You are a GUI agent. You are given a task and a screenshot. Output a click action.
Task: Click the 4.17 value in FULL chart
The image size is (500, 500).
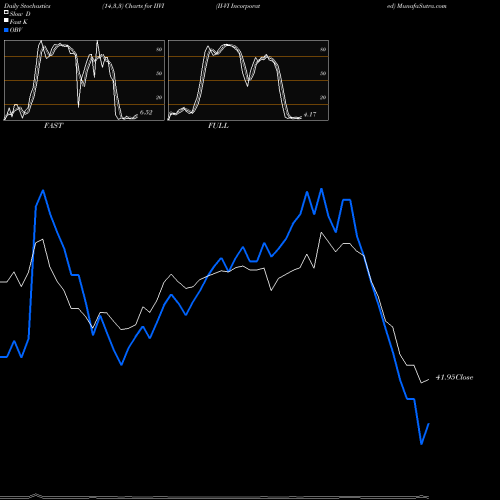pos(310,114)
